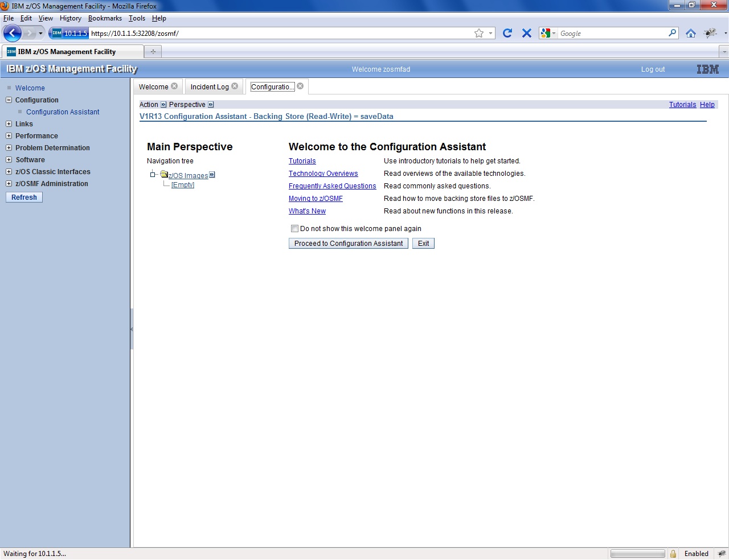Viewport: 729px width, 560px height.
Task: Click Proceed to Configuration Assistant button
Action: [349, 244]
